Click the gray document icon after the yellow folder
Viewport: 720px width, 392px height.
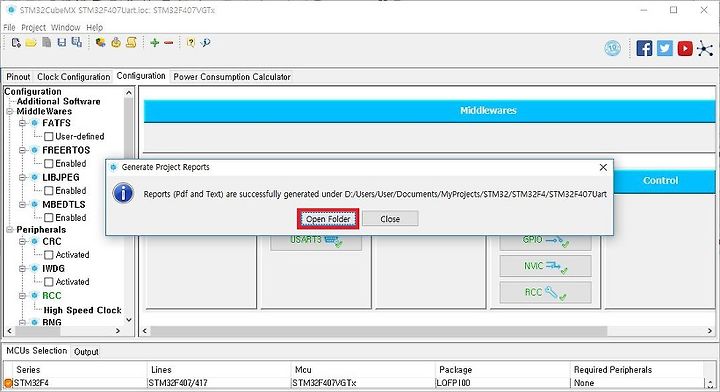47,43
